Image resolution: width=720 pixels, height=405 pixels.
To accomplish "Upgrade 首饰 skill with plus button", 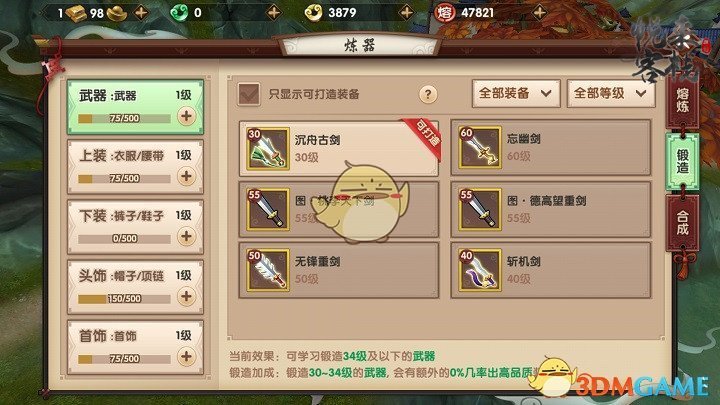I will pyautogui.click(x=186, y=357).
